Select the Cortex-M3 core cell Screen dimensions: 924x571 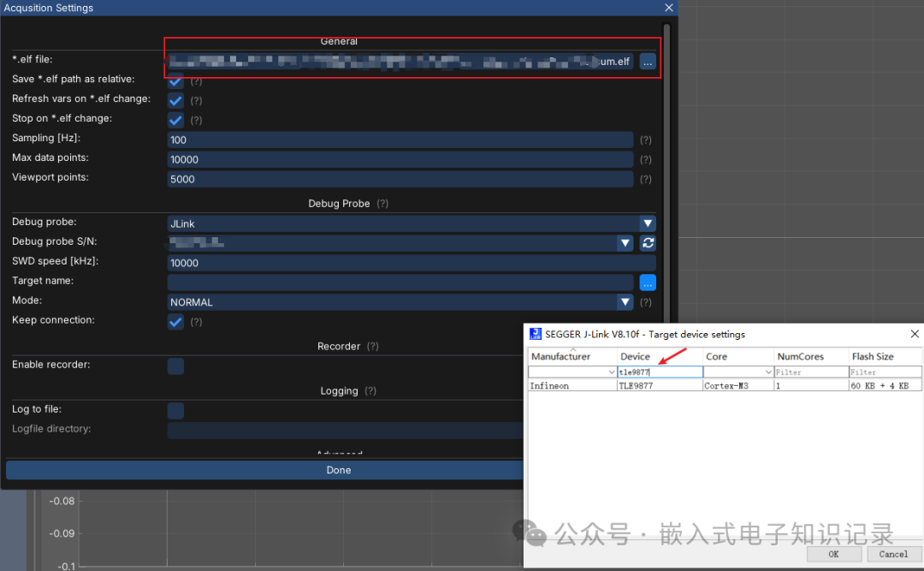738,386
